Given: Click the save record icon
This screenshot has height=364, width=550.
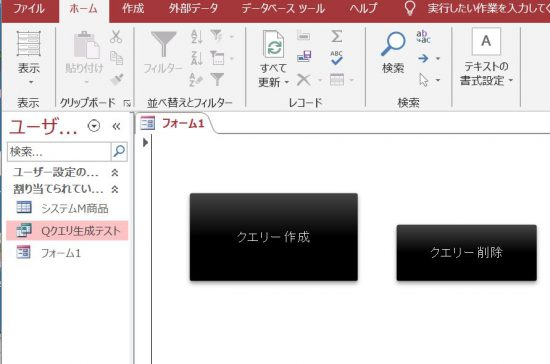Looking at the screenshot, I should pyautogui.click(x=304, y=56).
